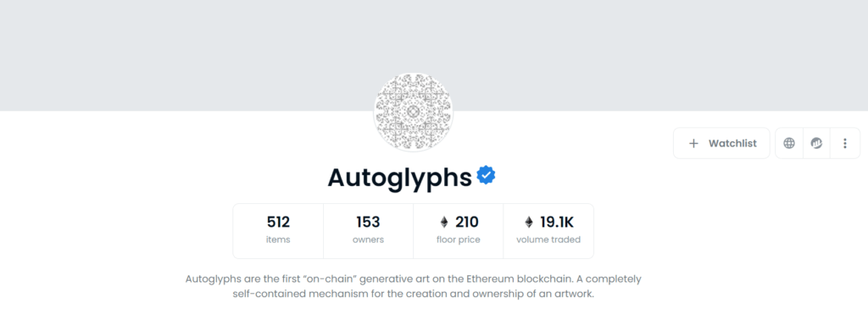Click the Ethereum icon beside 210
The width and height of the screenshot is (868, 314).
point(444,223)
